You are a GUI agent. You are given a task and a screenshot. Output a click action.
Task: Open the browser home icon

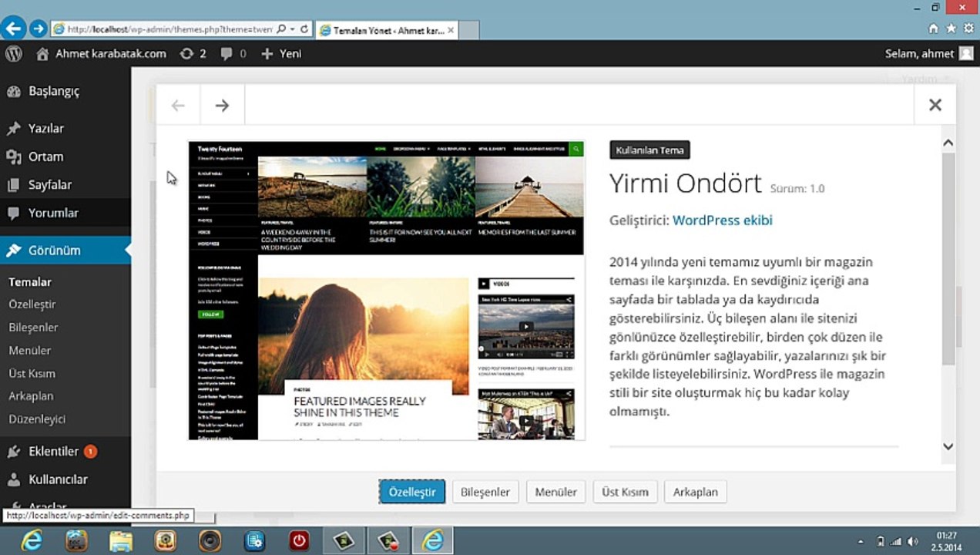click(x=933, y=29)
